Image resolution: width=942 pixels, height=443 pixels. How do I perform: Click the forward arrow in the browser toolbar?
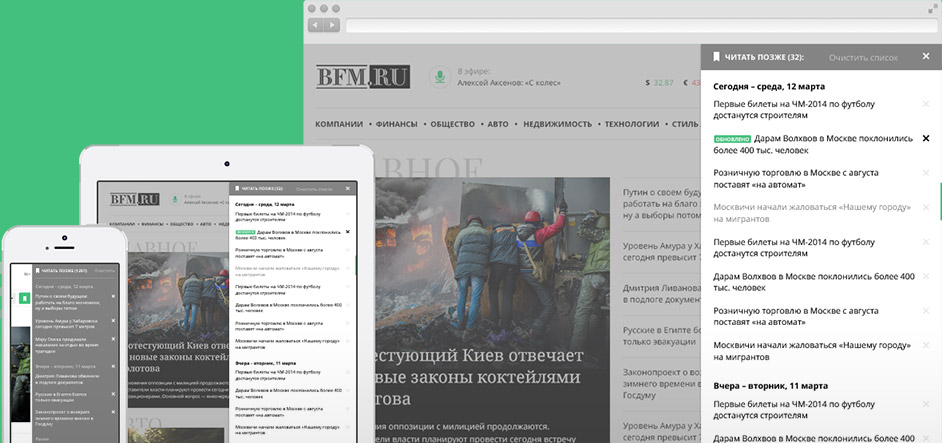332,25
